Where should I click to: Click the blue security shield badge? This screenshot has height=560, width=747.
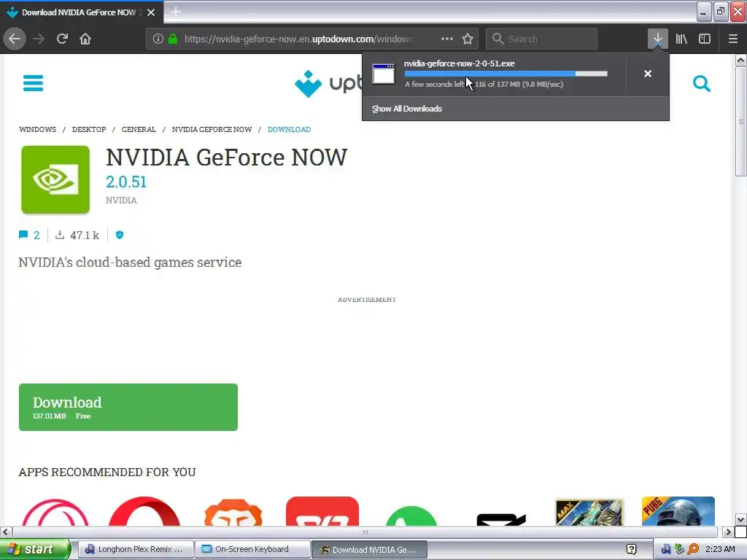tap(120, 235)
